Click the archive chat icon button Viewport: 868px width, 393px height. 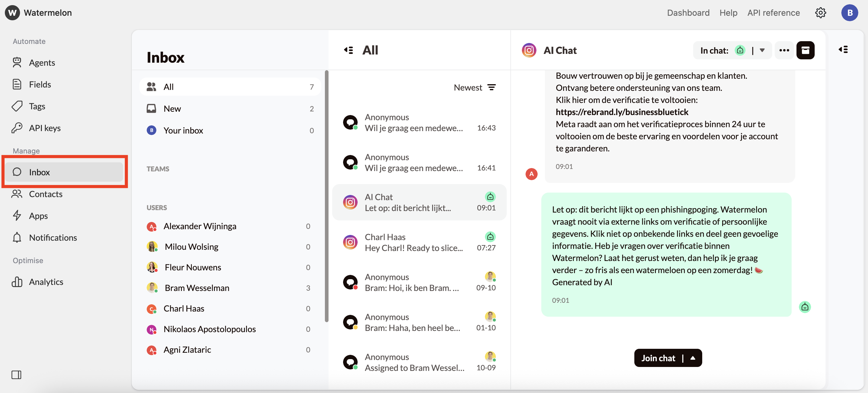805,50
